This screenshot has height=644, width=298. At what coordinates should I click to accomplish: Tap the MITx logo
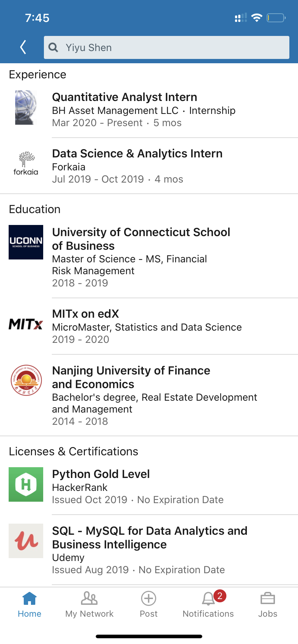click(26, 324)
